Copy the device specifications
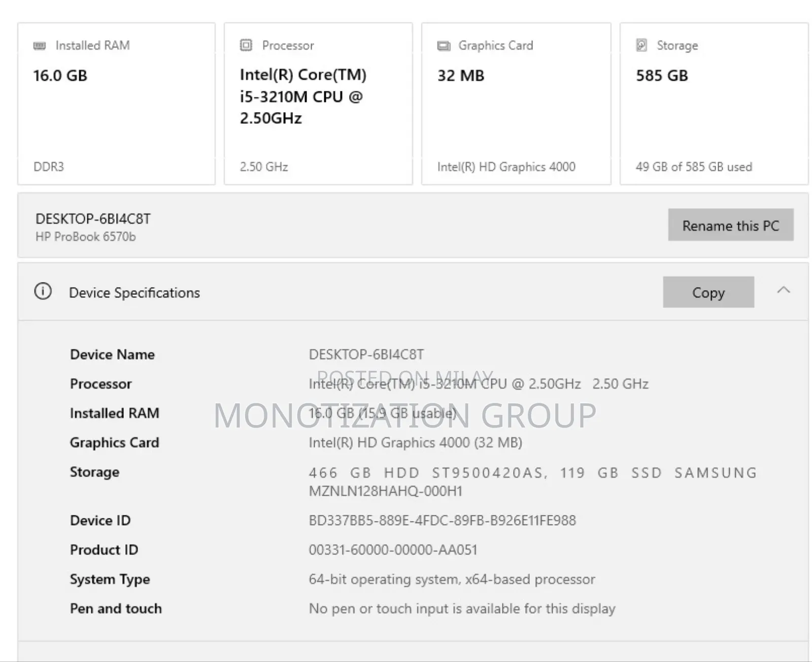This screenshot has height=662, width=812. [708, 292]
